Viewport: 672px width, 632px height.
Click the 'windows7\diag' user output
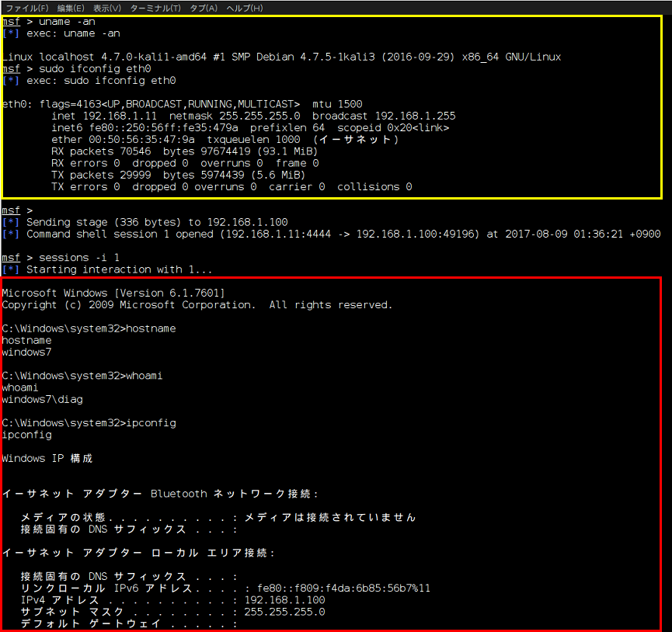pos(43,400)
